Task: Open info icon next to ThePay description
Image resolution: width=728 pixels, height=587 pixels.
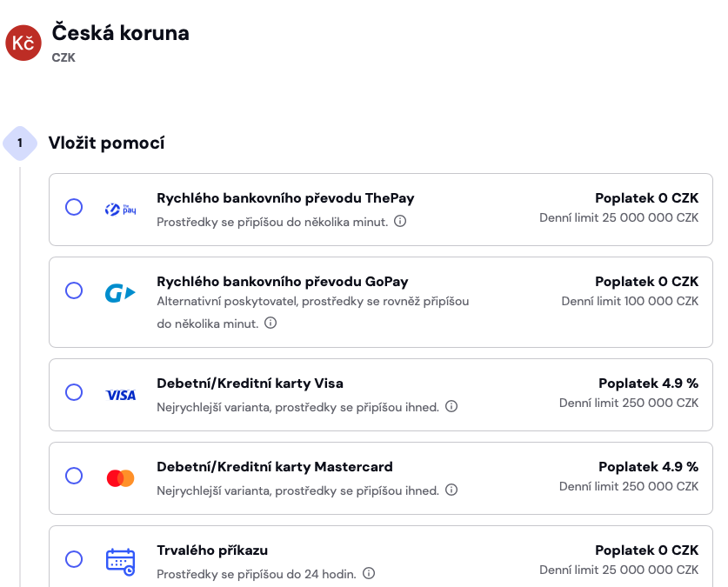Action: [x=400, y=221]
